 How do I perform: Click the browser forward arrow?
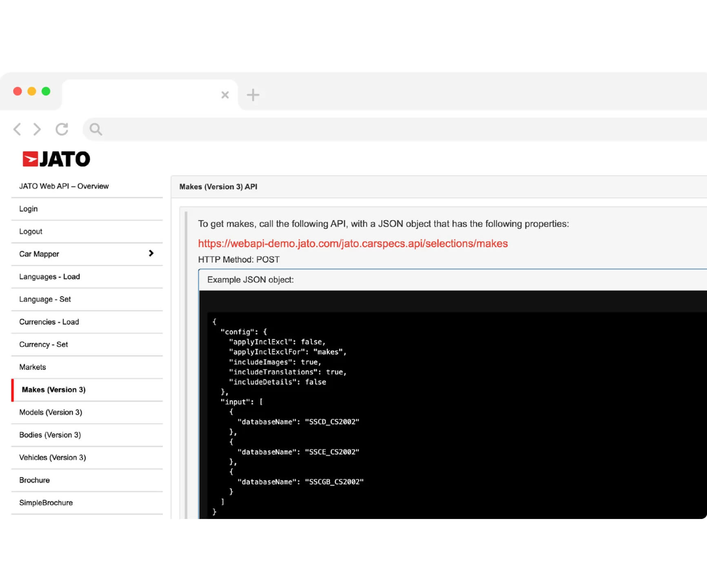click(37, 129)
